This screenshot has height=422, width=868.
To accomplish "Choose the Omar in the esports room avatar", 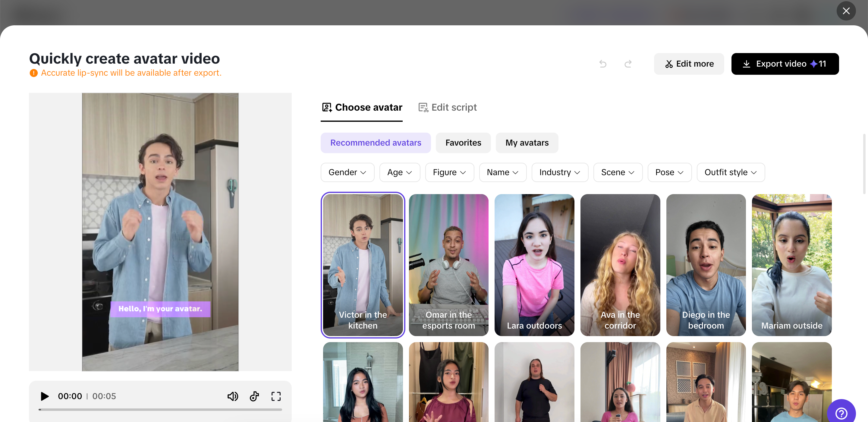I will click(448, 265).
